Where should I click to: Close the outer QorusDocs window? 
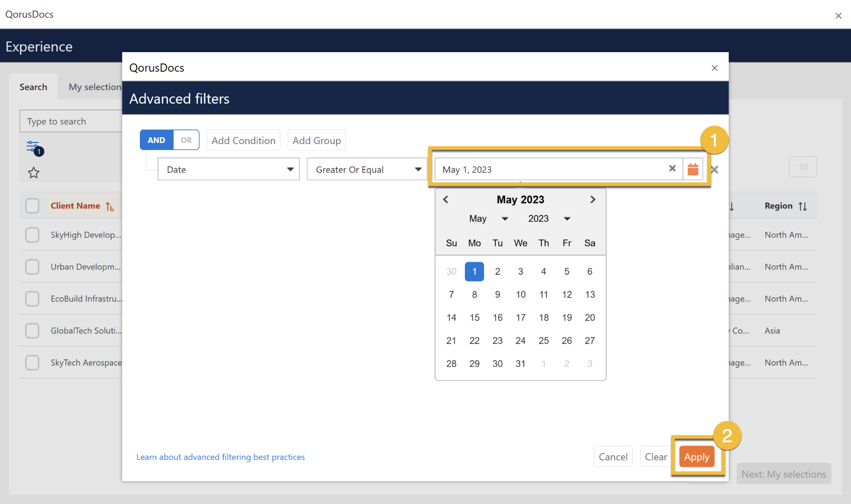coord(838,15)
